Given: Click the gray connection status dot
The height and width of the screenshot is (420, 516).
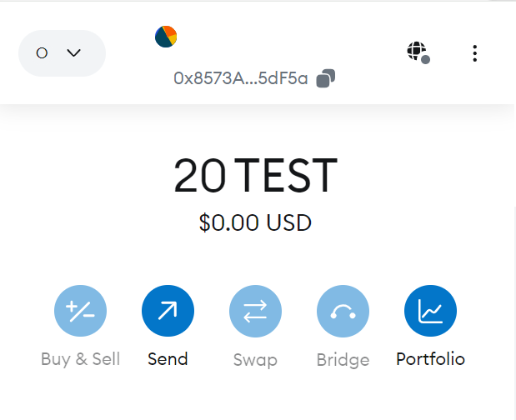Looking at the screenshot, I should coord(425,59).
